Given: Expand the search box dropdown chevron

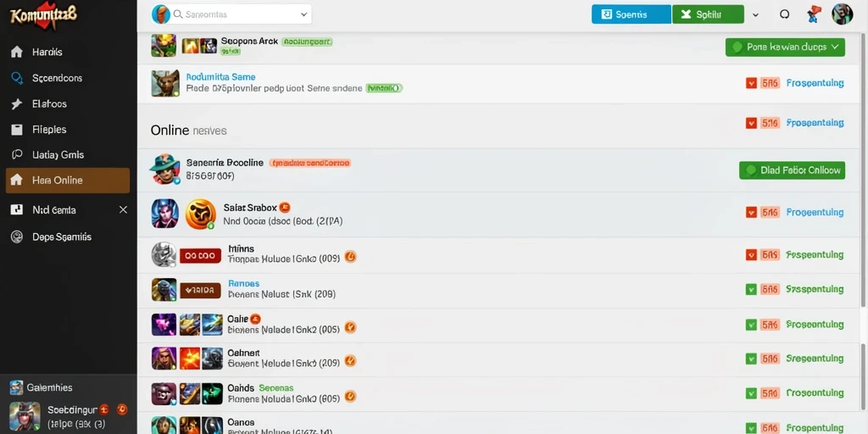Looking at the screenshot, I should coord(304,14).
